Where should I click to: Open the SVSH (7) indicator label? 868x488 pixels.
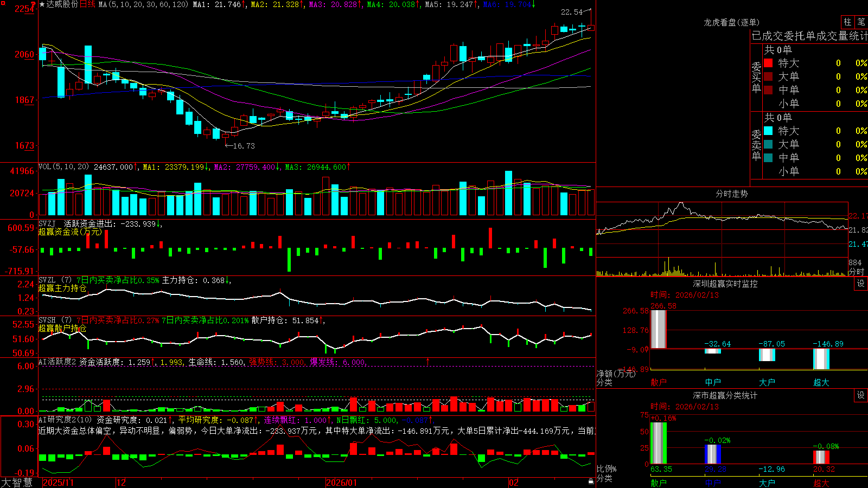click(x=55, y=320)
